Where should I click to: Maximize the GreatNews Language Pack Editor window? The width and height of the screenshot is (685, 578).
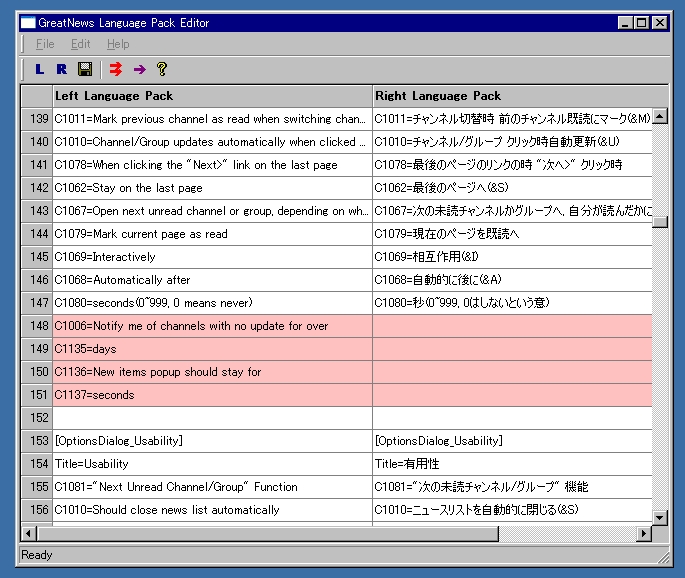(x=642, y=23)
